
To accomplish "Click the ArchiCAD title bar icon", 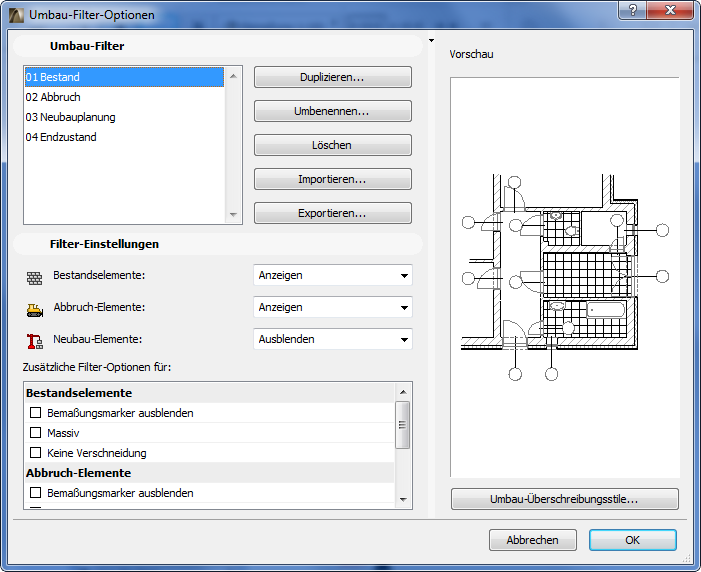I will click(16, 15).
